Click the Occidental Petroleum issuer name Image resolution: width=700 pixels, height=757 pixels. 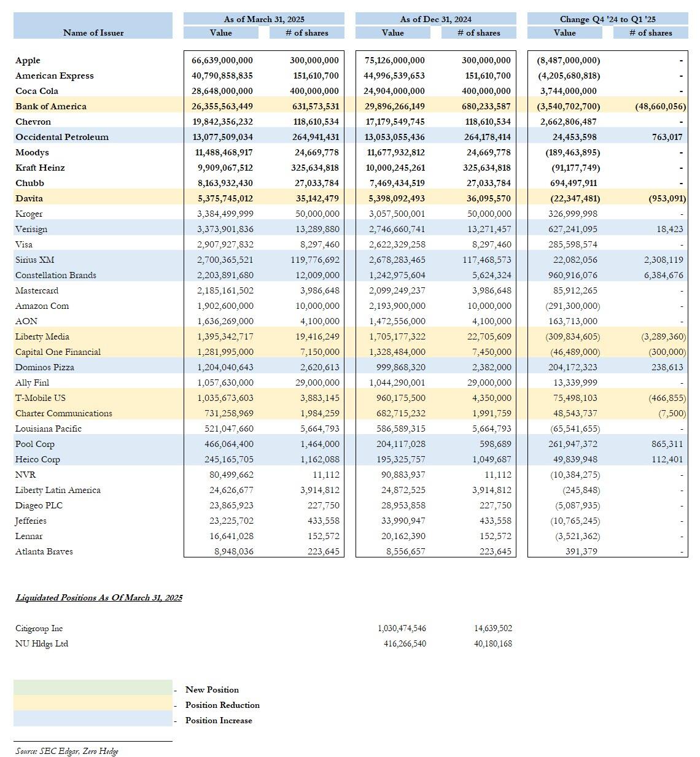point(62,137)
